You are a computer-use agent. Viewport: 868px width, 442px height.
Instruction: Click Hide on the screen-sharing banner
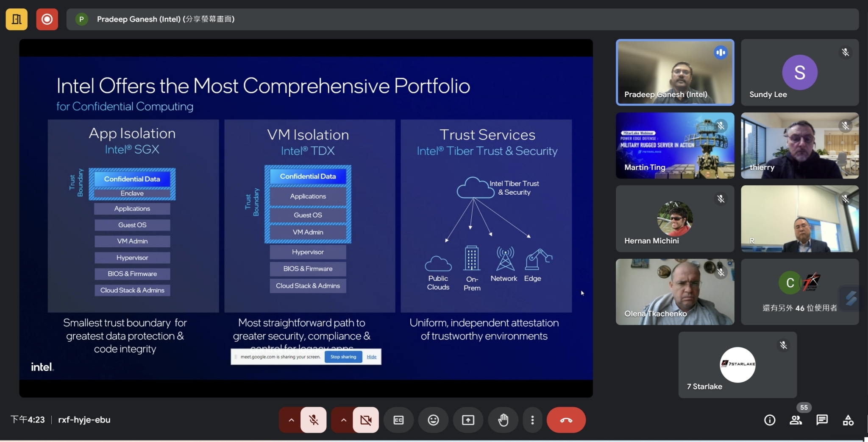[x=372, y=356]
